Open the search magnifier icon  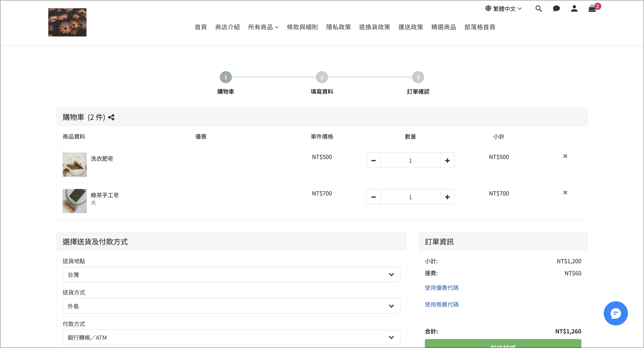(538, 9)
